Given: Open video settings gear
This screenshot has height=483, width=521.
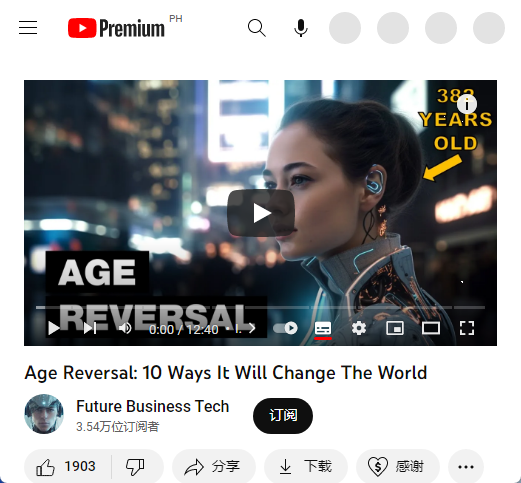Looking at the screenshot, I should click(x=359, y=328).
